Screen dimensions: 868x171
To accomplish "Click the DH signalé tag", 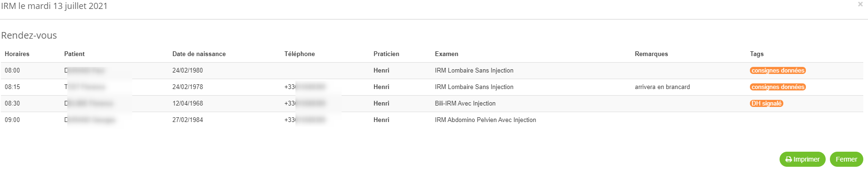I will (x=766, y=104).
